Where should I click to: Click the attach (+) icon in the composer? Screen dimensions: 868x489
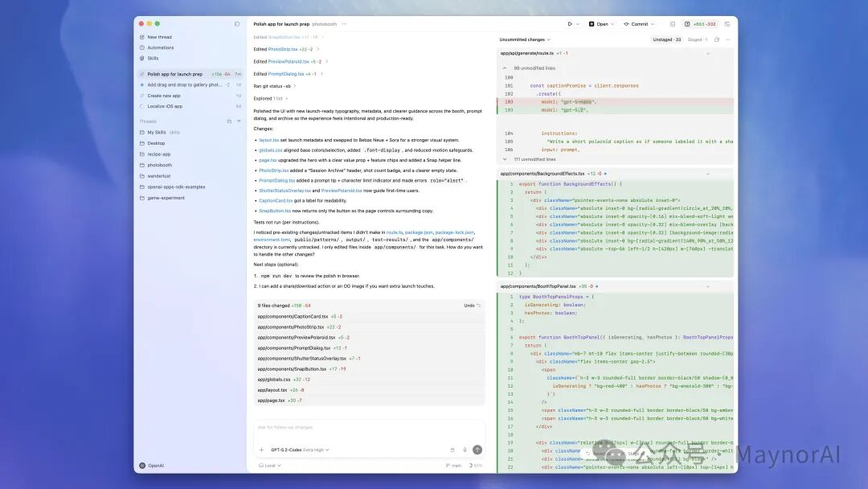coord(261,449)
